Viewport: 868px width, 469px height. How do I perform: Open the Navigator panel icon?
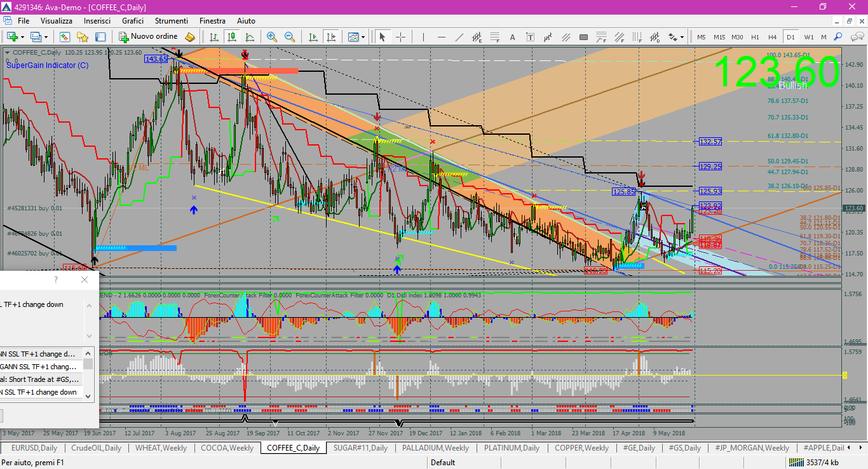(x=83, y=37)
